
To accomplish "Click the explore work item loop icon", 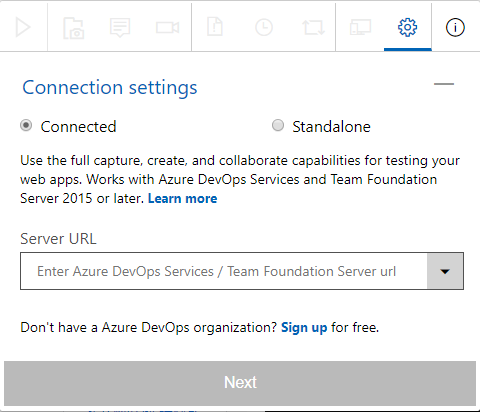I will 313,28.
